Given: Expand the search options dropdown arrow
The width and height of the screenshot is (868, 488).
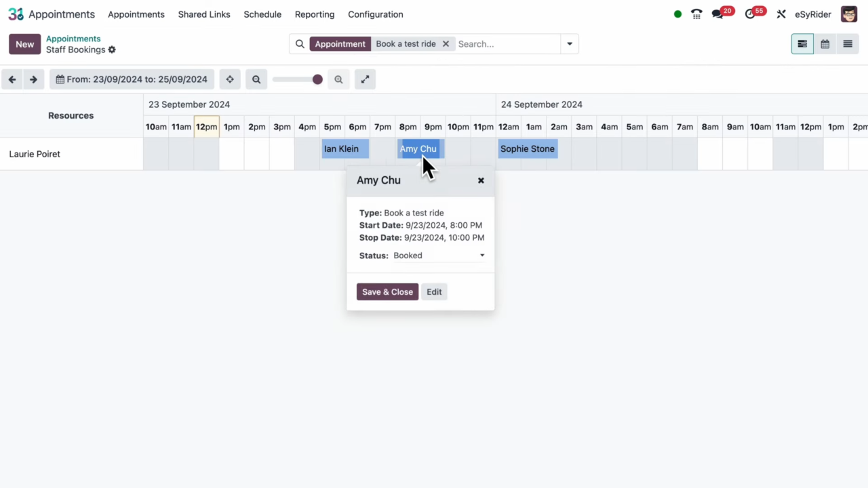Looking at the screenshot, I should click(569, 43).
